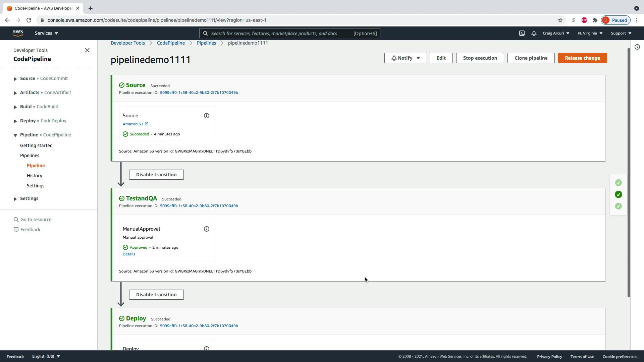Click the ManualApproval action info icon
This screenshot has width=644, height=362.
coord(207,229)
